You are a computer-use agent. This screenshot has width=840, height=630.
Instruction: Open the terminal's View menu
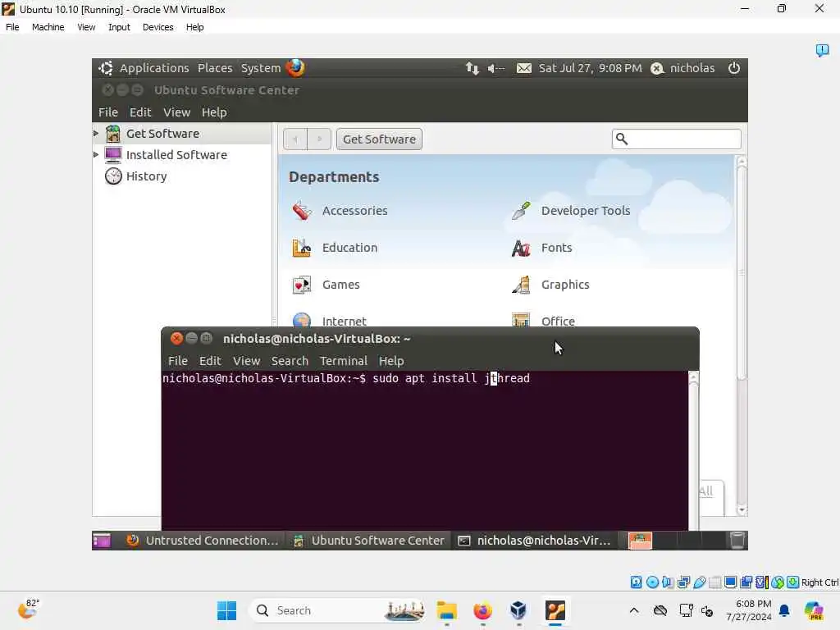pyautogui.click(x=246, y=361)
